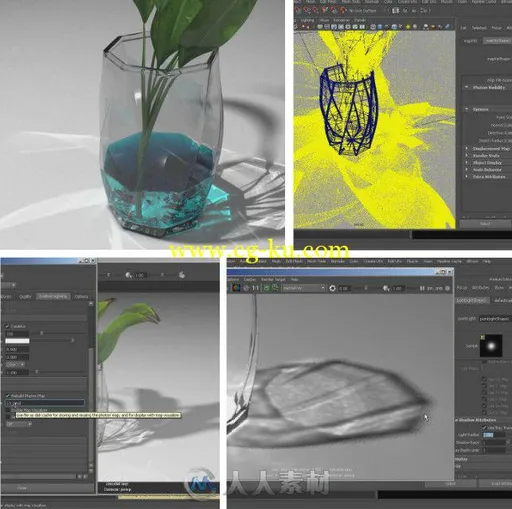Click the Select button below the mapViz attributes
This screenshot has height=509, width=512.
[x=485, y=224]
